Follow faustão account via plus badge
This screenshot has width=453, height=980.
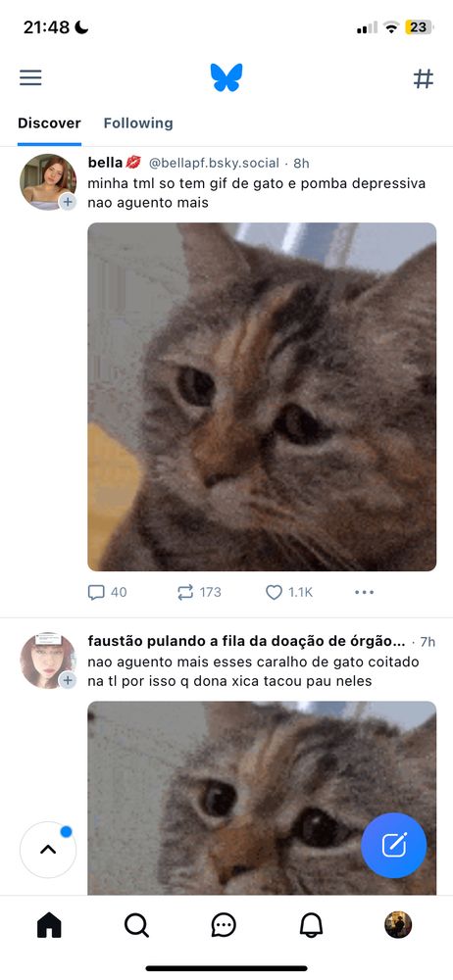68,680
